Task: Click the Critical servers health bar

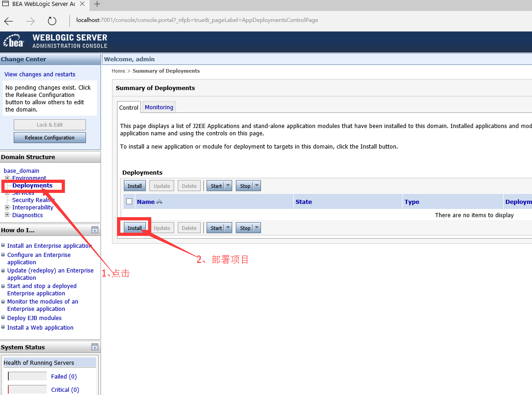Action: (x=27, y=390)
